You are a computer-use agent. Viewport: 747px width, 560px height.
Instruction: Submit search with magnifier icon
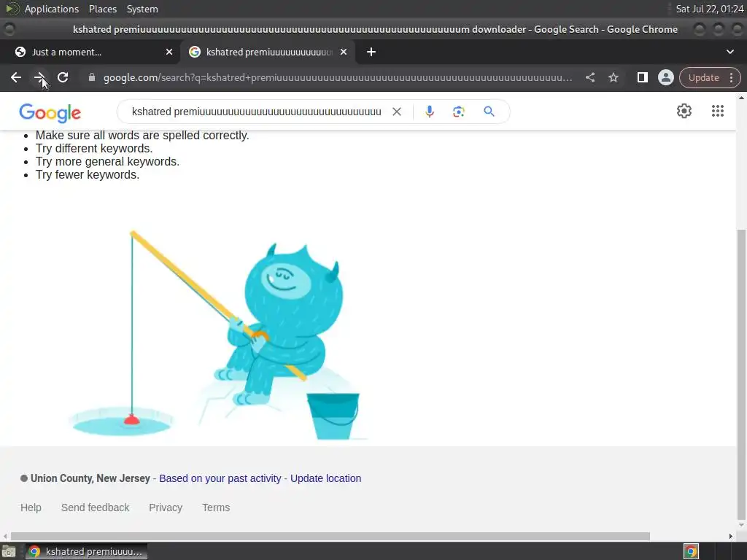click(489, 112)
